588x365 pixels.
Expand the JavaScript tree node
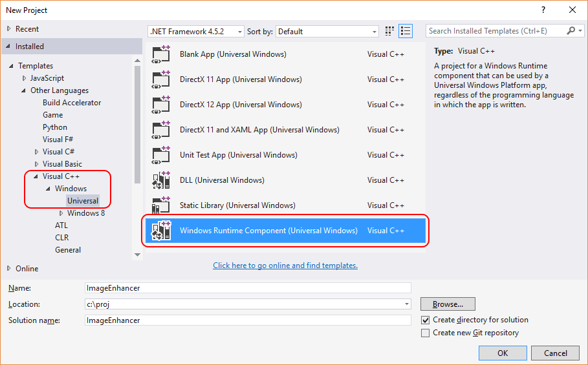[x=24, y=78]
